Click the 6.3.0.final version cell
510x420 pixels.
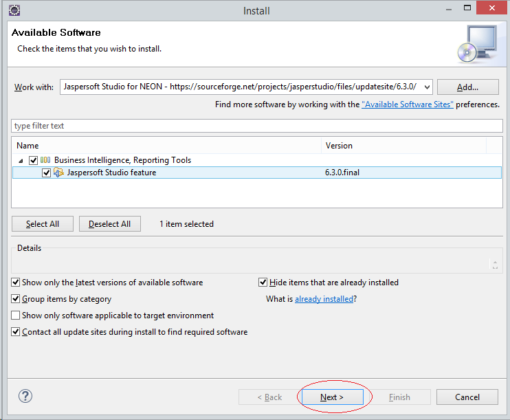click(x=342, y=173)
